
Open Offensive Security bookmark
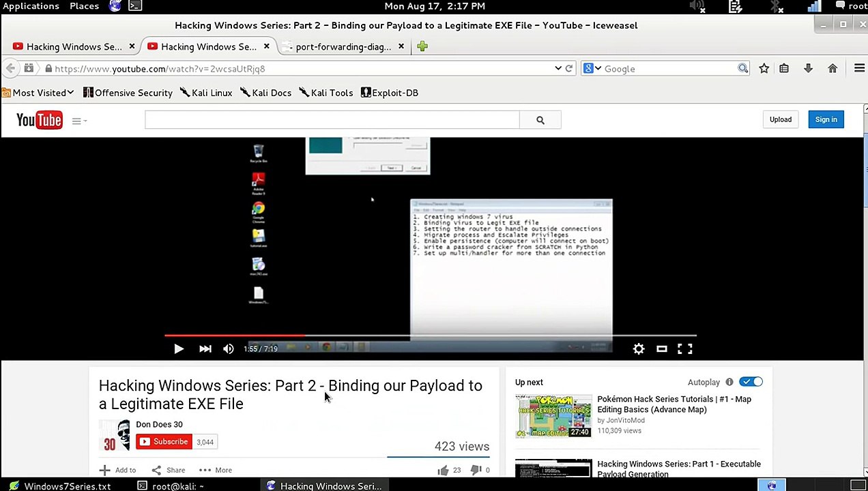(x=128, y=93)
